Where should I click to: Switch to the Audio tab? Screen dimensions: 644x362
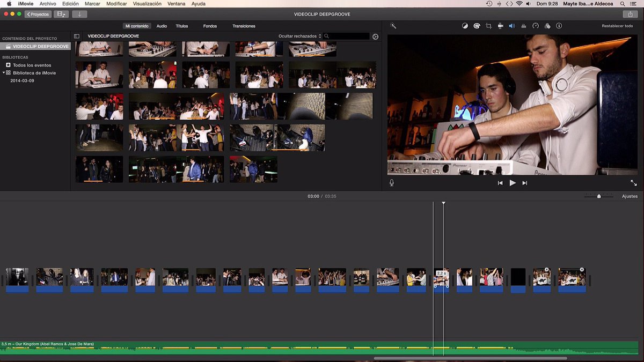tap(162, 26)
